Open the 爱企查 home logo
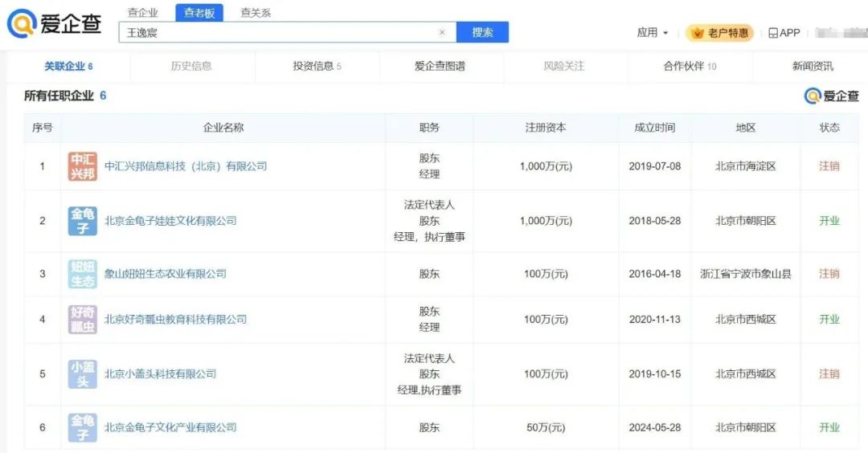868x453 pixels. coord(55,24)
